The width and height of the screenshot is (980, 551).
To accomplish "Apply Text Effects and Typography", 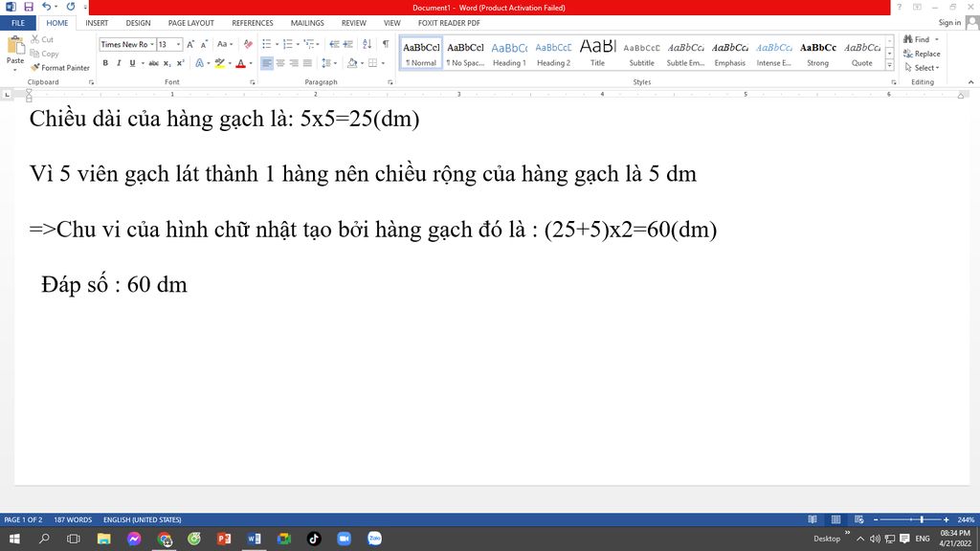I will 199,63.
